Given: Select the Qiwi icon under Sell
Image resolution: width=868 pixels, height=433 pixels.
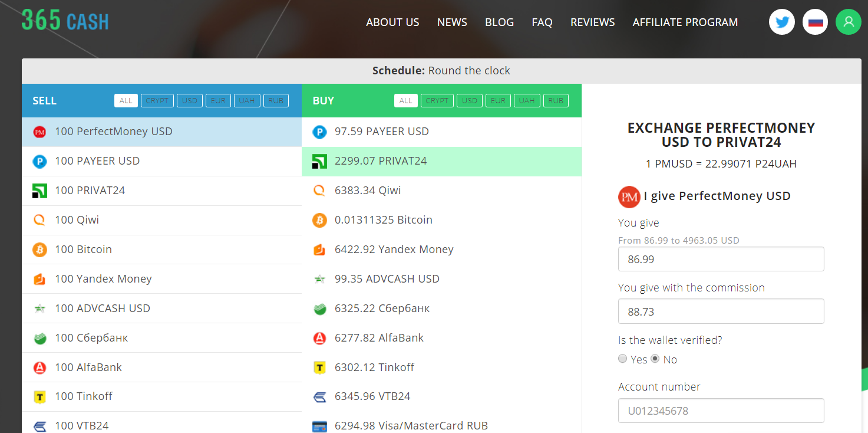Looking at the screenshot, I should tap(39, 220).
